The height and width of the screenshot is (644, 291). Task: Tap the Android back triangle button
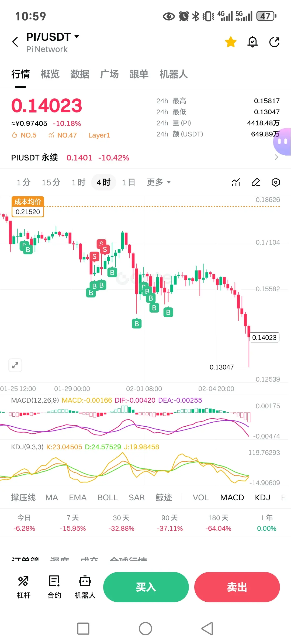(207, 629)
